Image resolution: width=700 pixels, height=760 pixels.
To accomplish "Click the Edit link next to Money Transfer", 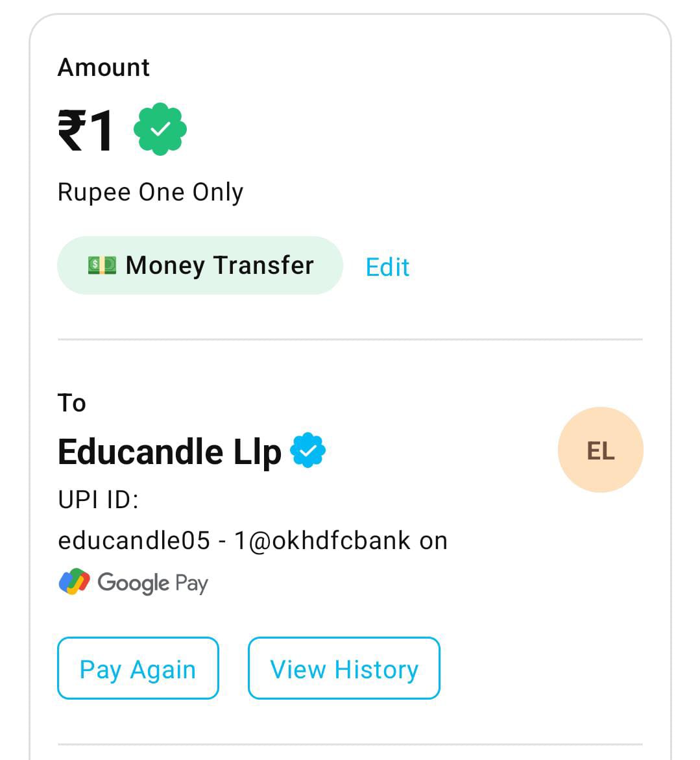I will 387,267.
